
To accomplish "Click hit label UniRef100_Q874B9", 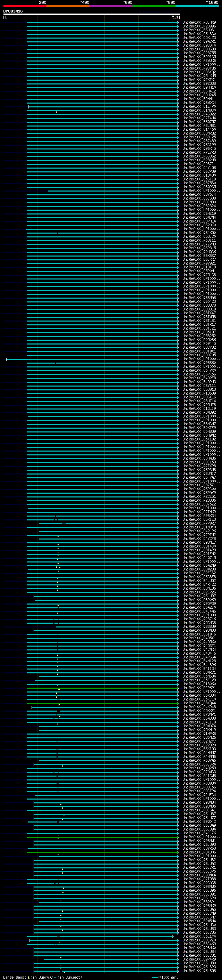I will pyautogui.click(x=199, y=141).
